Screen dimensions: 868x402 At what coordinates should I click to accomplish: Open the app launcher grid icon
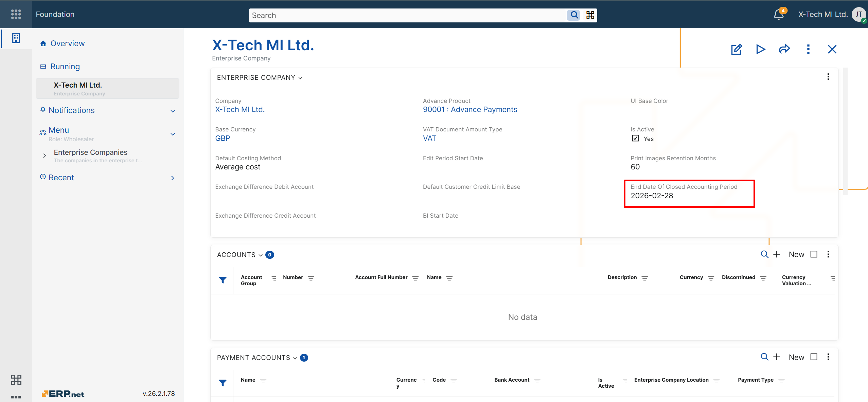click(x=16, y=14)
